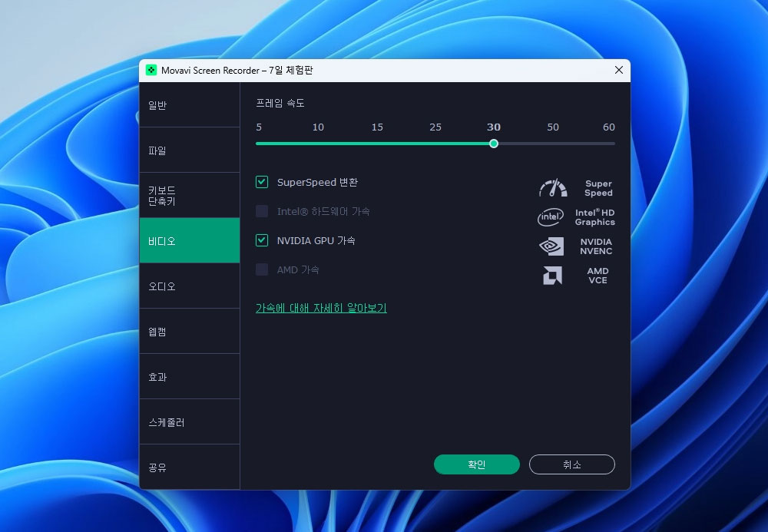Click the 확인 button
Image resolution: width=768 pixels, height=532 pixels.
(477, 464)
